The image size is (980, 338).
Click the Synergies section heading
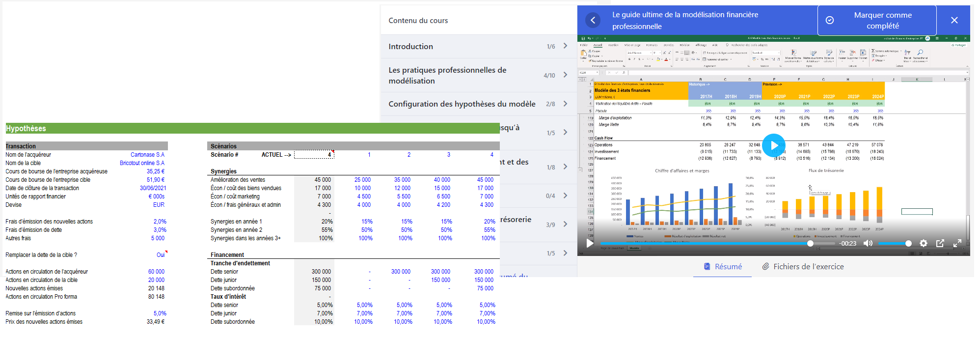point(223,171)
